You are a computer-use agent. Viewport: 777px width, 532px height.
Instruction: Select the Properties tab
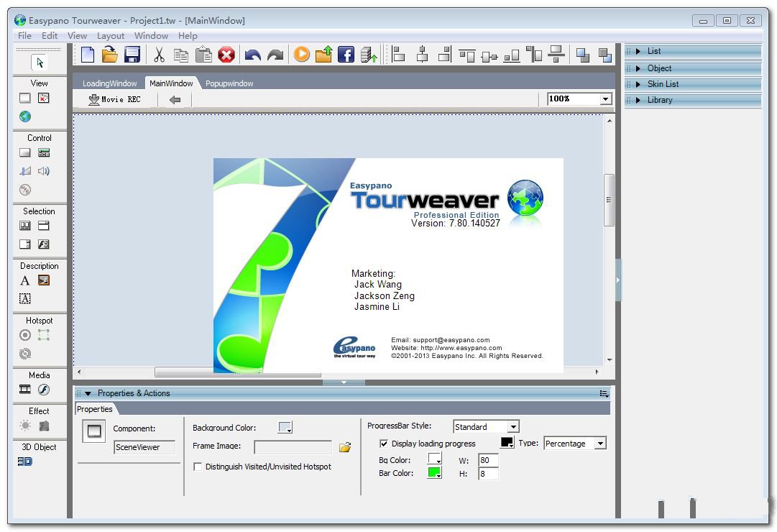pos(94,409)
